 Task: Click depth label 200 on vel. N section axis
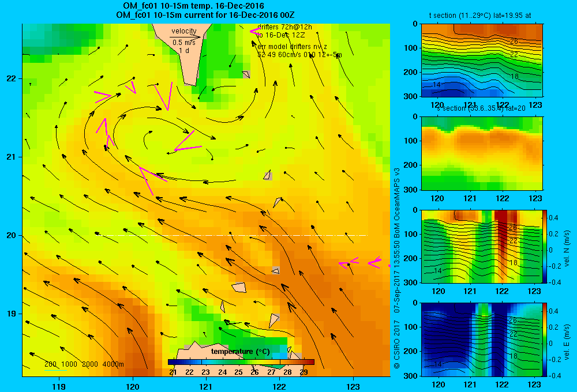(411, 258)
